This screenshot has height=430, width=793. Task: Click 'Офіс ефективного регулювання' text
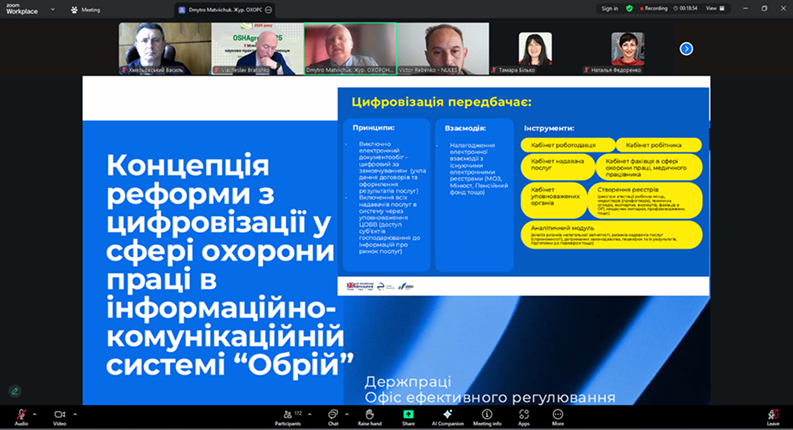[x=490, y=398]
